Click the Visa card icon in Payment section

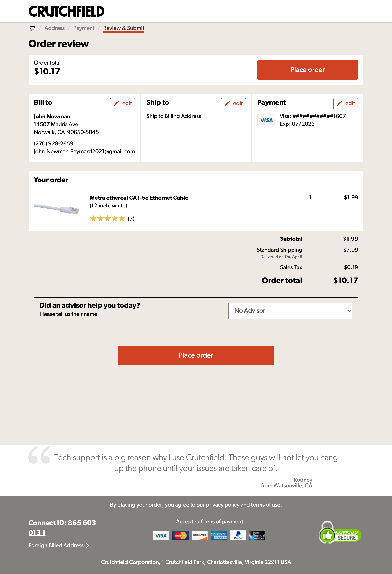266,120
